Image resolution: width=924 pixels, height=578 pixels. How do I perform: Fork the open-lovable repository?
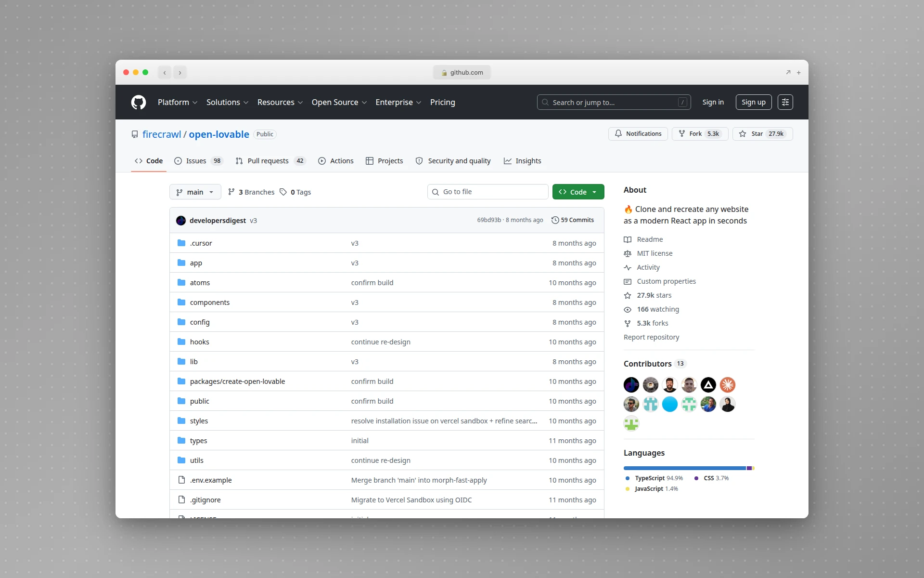click(700, 134)
